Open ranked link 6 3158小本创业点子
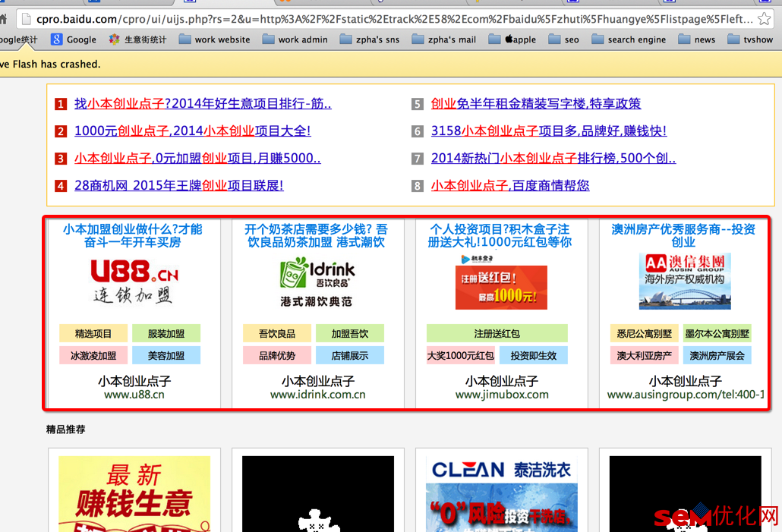Screen dimensions: 782x532 point(549,131)
